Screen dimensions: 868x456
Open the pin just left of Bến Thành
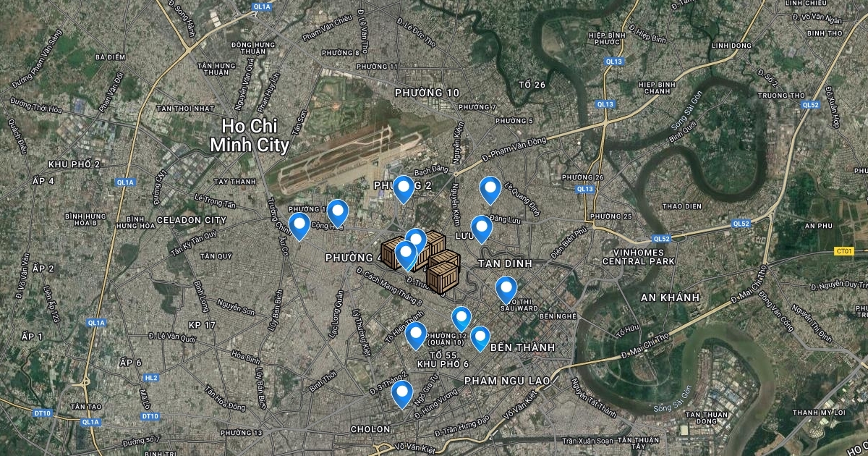(x=480, y=338)
